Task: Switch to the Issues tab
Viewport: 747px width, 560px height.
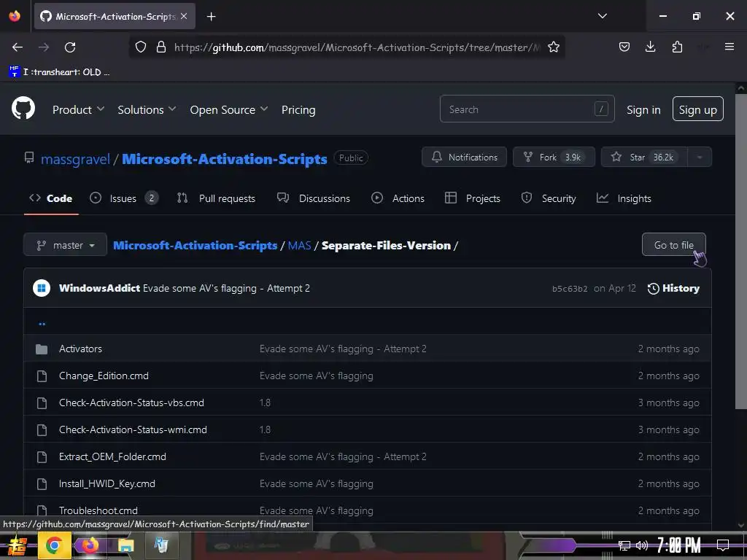Action: pyautogui.click(x=124, y=198)
